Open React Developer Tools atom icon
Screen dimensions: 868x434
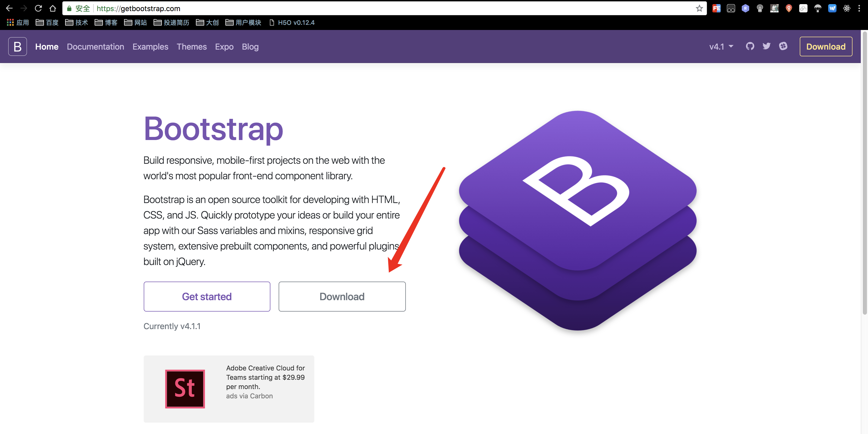click(847, 9)
